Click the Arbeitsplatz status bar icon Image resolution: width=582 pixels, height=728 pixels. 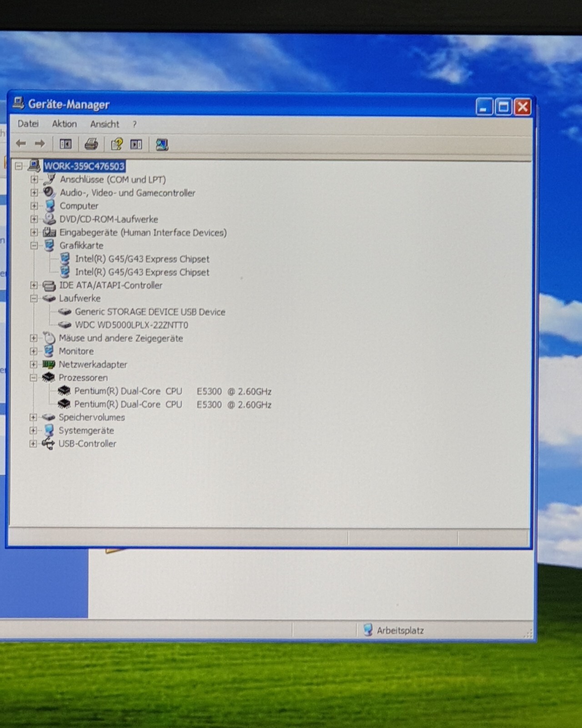pos(368,630)
